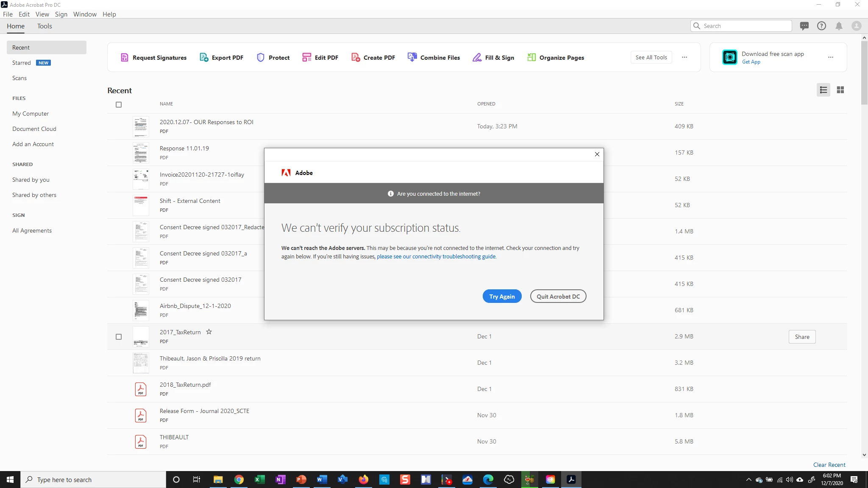Click the help question mark icon

(x=821, y=26)
